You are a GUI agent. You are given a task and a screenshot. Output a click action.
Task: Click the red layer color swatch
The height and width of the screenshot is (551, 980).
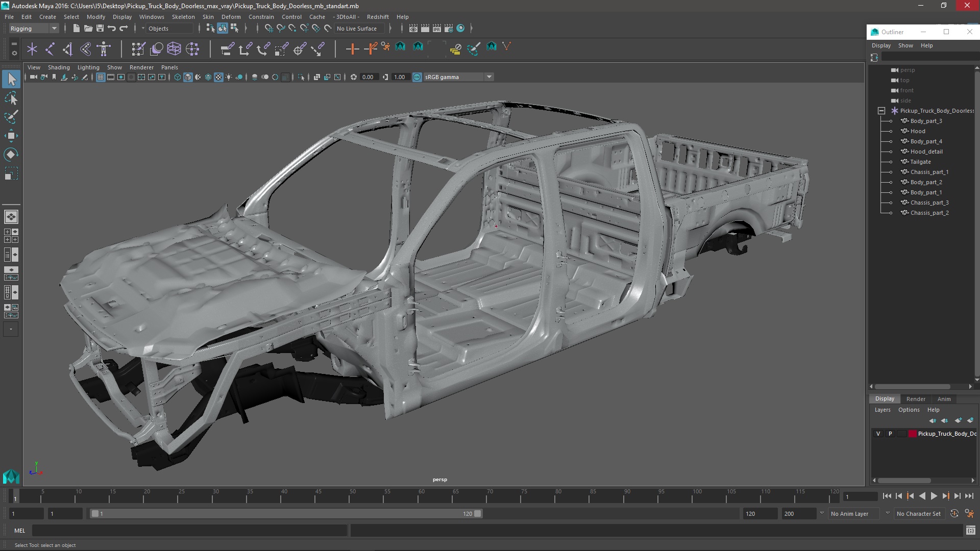tap(913, 434)
